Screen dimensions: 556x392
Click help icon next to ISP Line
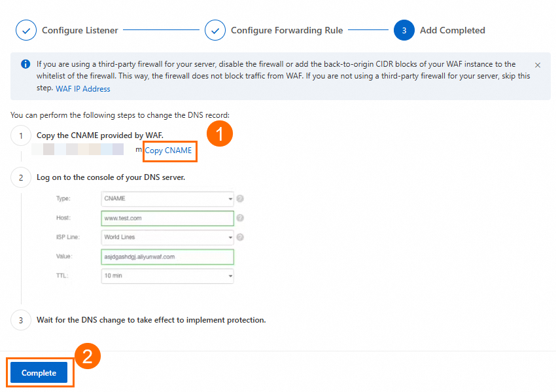[x=240, y=237]
